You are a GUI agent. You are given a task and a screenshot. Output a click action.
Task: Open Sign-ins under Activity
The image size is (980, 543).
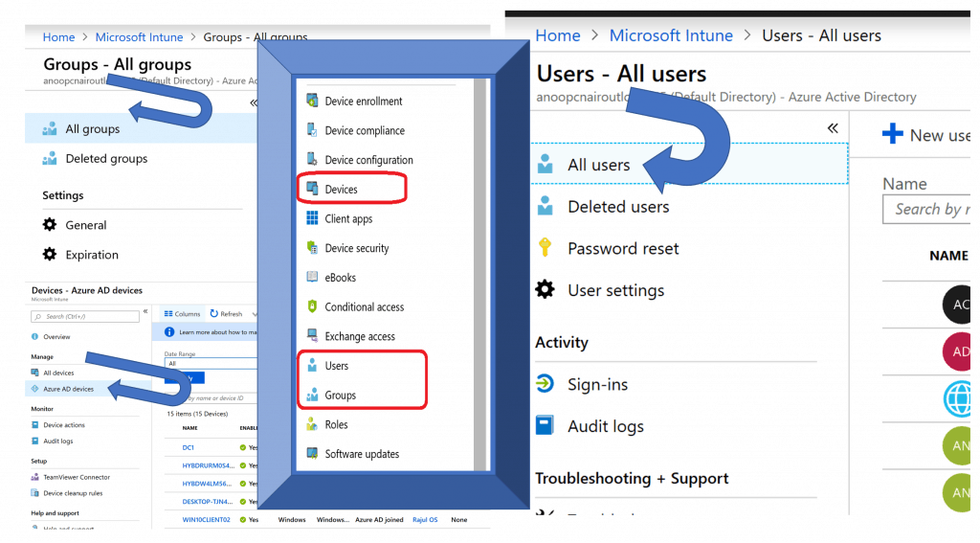[x=582, y=384]
